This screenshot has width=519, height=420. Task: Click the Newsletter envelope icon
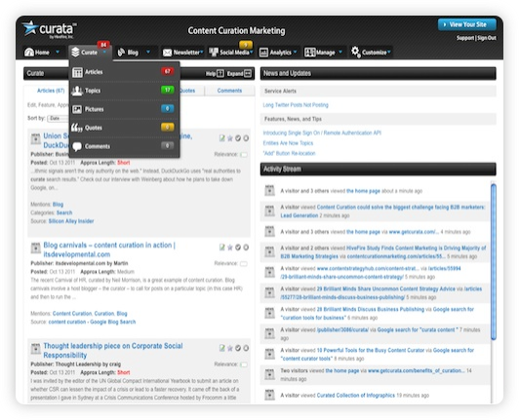167,53
